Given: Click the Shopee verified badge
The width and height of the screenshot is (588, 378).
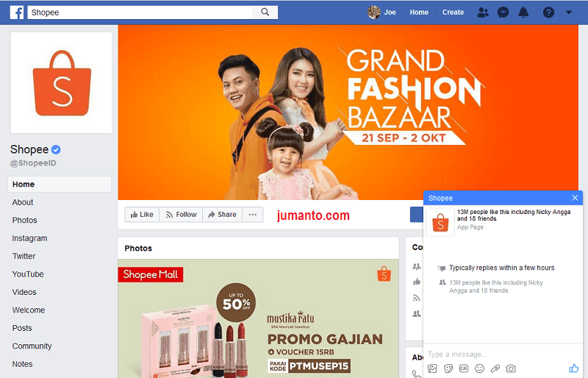Looking at the screenshot, I should click(x=56, y=149).
